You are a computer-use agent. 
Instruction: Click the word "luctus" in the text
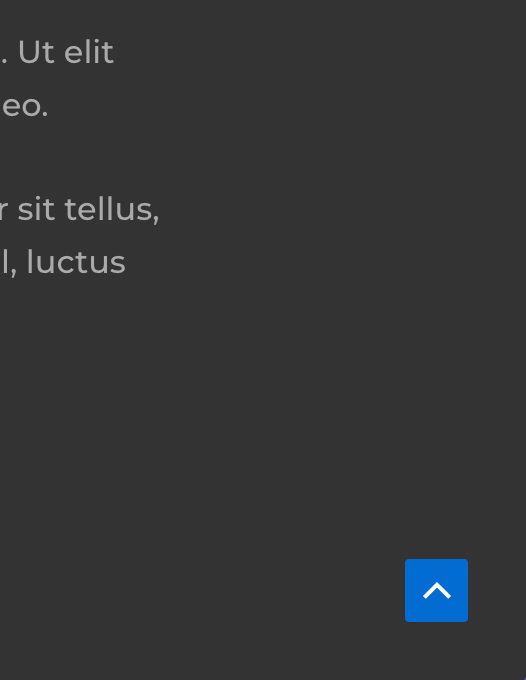(76, 262)
